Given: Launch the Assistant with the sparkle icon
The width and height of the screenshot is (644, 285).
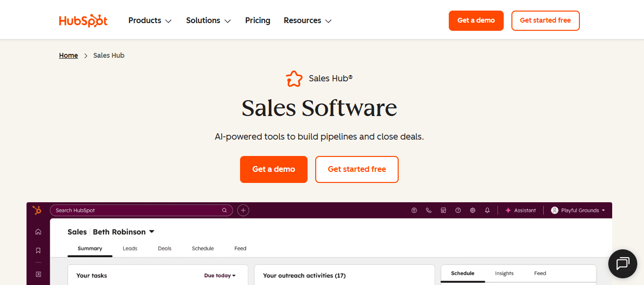Looking at the screenshot, I should (x=521, y=210).
